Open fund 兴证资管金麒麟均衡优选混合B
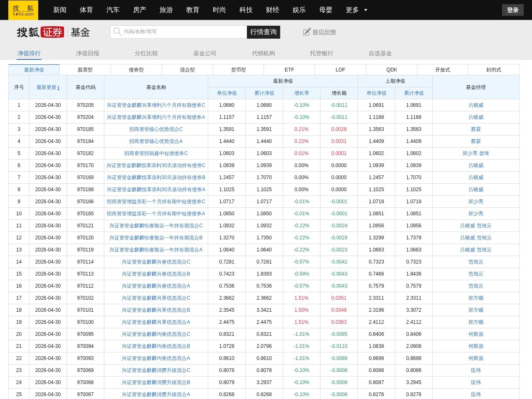This screenshot has height=399, width=532. (156, 346)
